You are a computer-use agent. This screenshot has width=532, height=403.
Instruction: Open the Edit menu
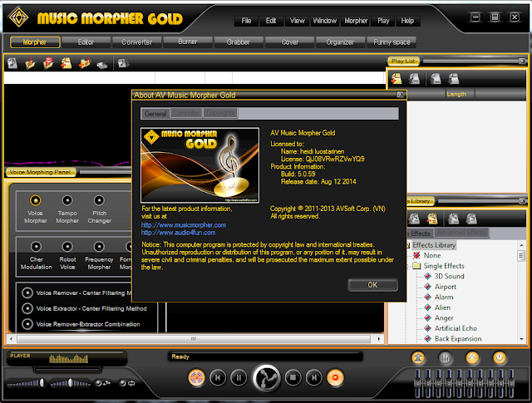coord(271,21)
